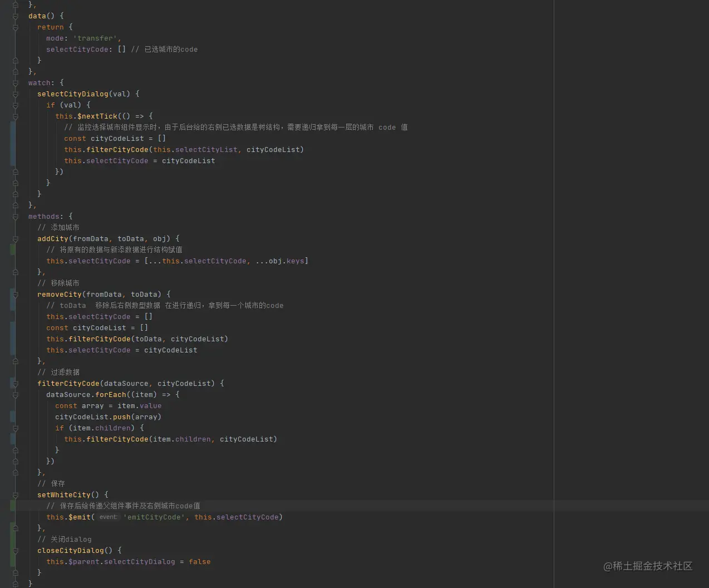This screenshot has height=588, width=709.
Task: Click toData argument in this.filterCityCode(toData, cityCodeList)
Action: coord(149,339)
